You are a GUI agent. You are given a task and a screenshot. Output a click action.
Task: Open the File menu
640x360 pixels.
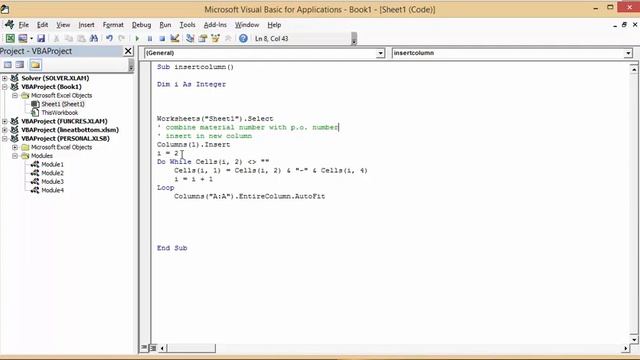click(x=24, y=25)
